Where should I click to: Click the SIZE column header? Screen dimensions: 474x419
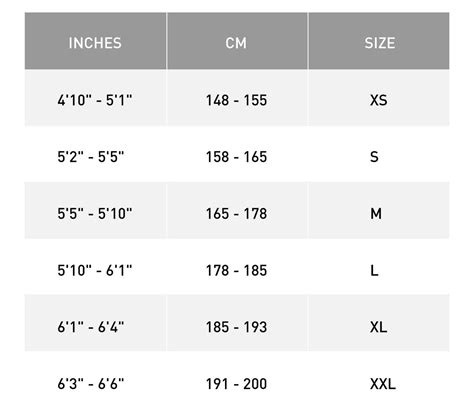pos(379,41)
